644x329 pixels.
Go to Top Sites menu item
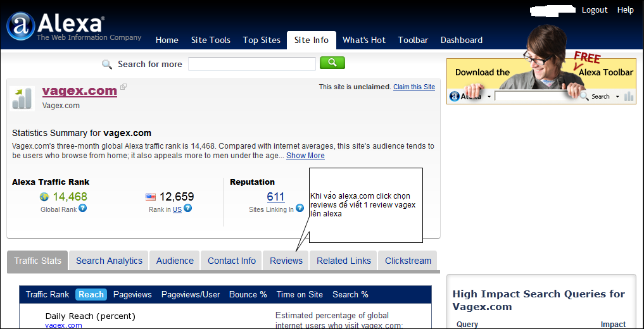pyautogui.click(x=262, y=40)
